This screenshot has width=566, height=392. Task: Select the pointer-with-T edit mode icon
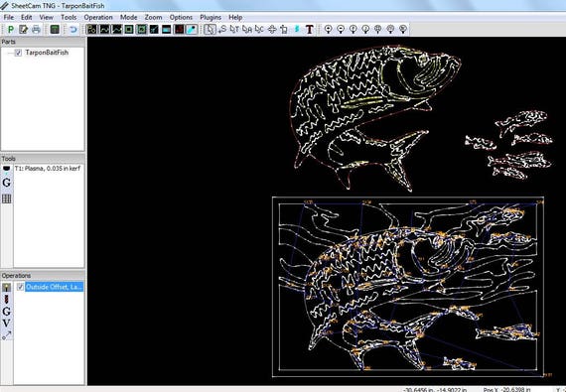tap(234, 29)
